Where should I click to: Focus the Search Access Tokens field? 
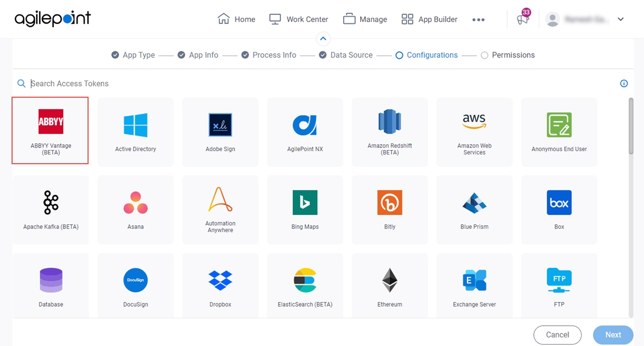pyautogui.click(x=322, y=84)
